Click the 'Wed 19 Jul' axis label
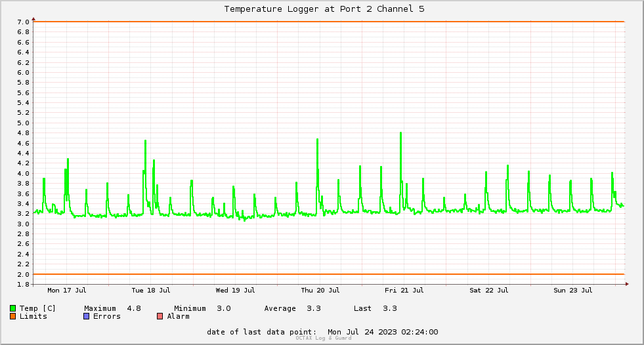This screenshot has width=644, height=345. click(235, 291)
